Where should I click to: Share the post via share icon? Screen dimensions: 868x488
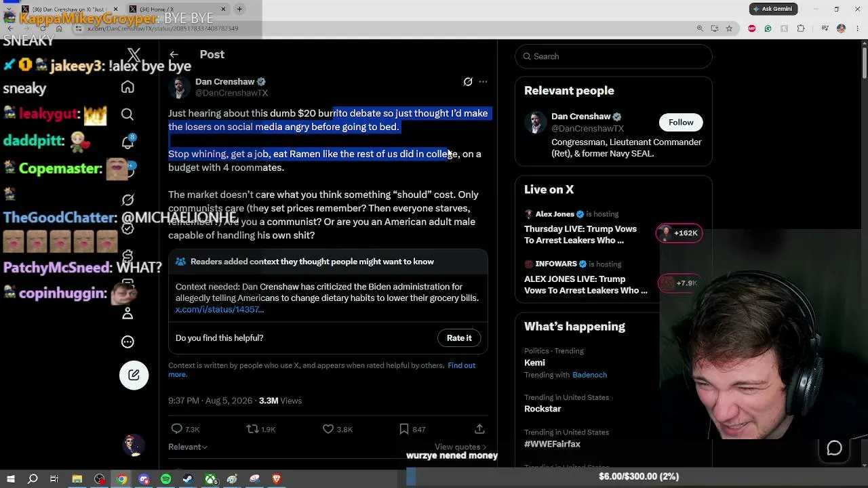pyautogui.click(x=479, y=429)
